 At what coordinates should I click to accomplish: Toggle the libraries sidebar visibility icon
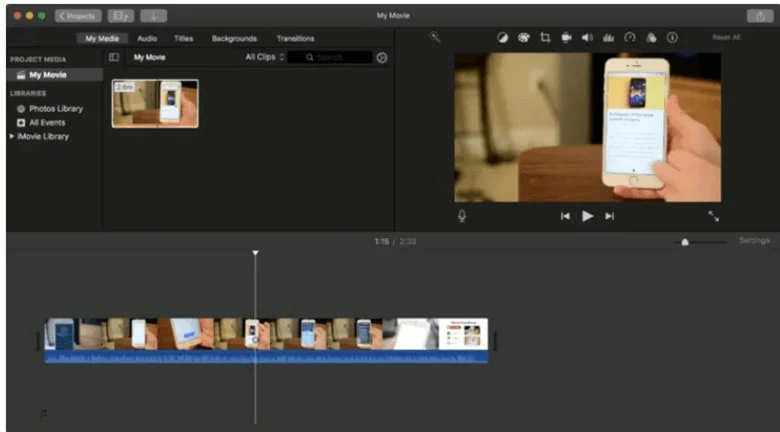(x=114, y=57)
